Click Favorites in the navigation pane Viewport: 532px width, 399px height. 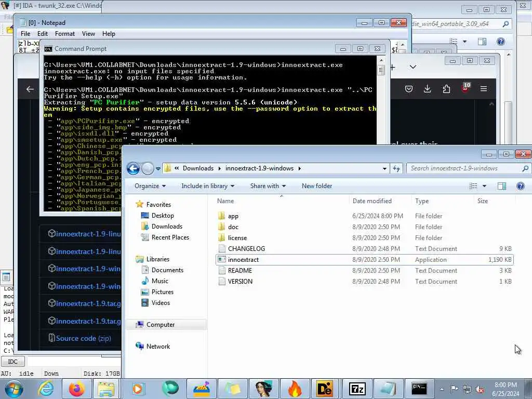[158, 205]
